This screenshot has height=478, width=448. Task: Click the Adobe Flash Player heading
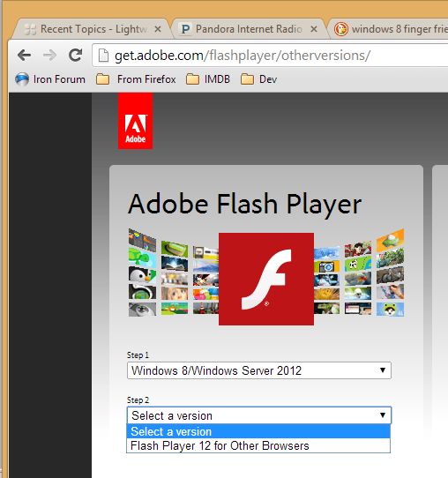244,205
